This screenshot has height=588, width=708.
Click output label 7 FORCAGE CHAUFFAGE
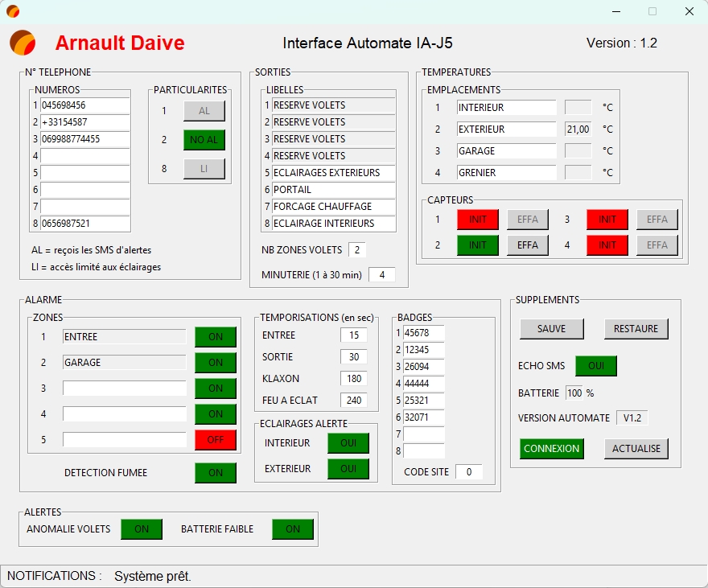[334, 207]
